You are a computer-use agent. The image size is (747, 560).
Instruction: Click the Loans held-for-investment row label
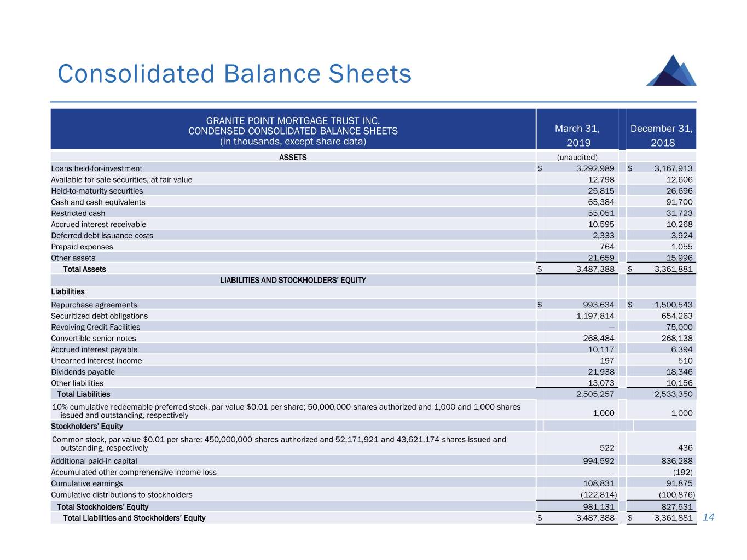96,168
